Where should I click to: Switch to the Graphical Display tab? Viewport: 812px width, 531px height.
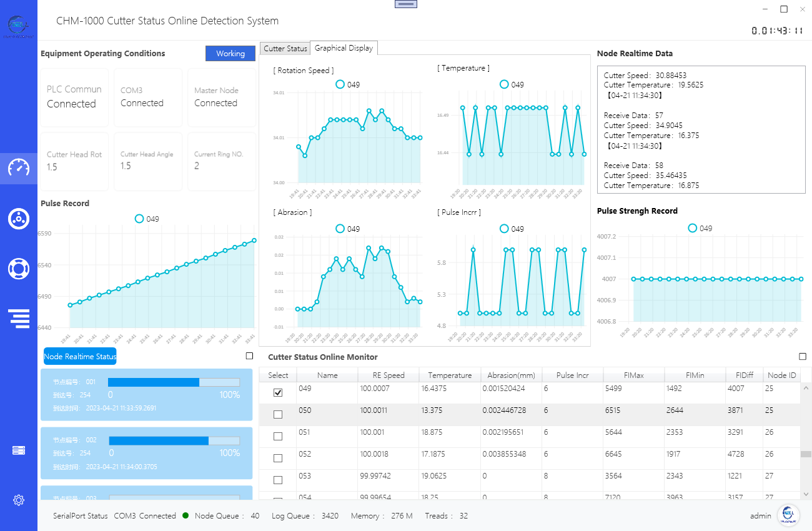344,48
